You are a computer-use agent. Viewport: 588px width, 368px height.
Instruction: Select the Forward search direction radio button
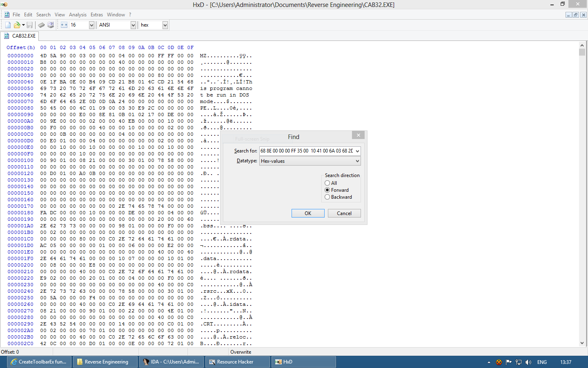pos(327,190)
